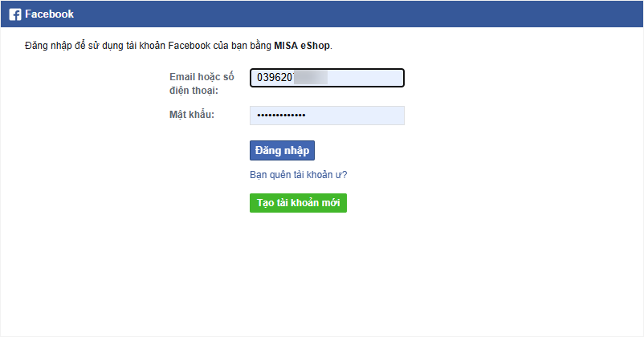The width and height of the screenshot is (644, 337).
Task: Click the Facebook title text in header
Action: 49,14
